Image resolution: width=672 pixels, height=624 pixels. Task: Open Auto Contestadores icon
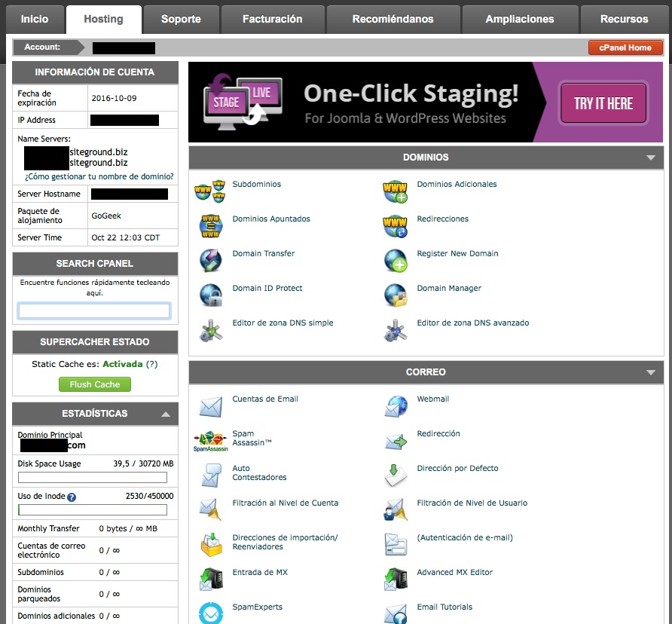(x=210, y=476)
